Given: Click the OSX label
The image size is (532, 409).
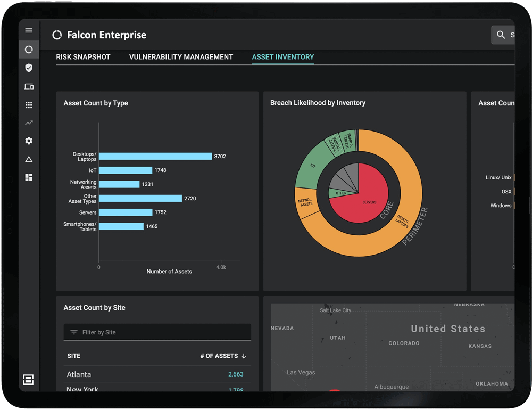Looking at the screenshot, I should click(506, 192).
